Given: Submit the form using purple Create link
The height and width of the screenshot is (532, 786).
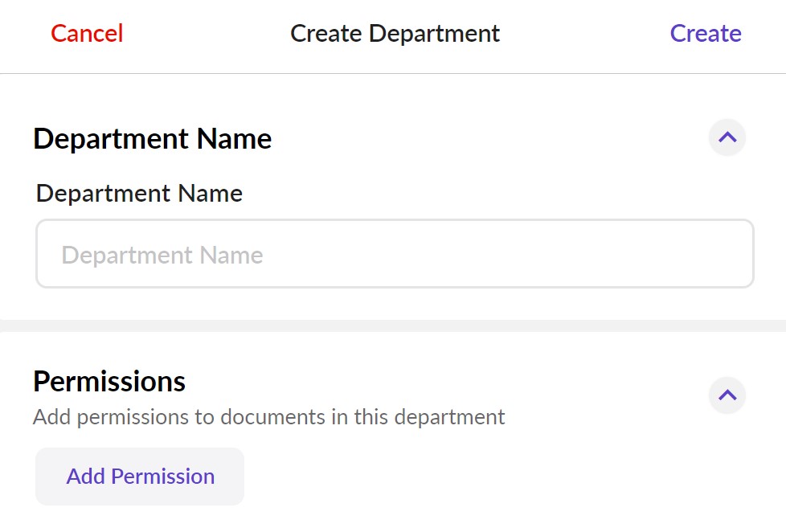Looking at the screenshot, I should point(705,33).
